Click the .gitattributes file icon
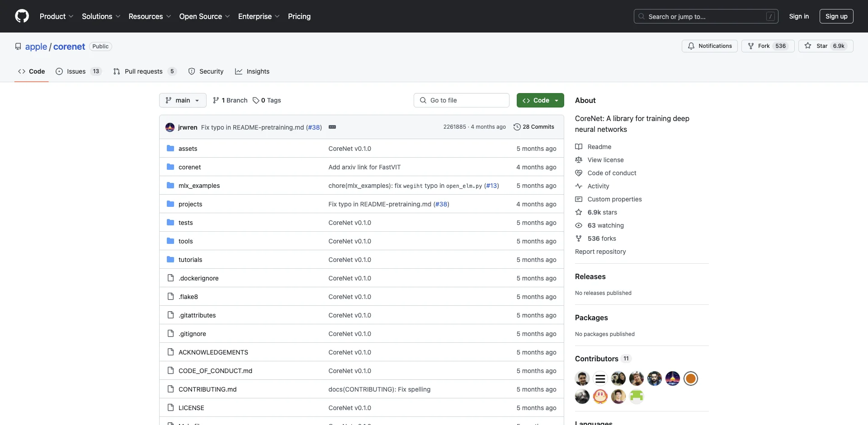 pos(170,315)
